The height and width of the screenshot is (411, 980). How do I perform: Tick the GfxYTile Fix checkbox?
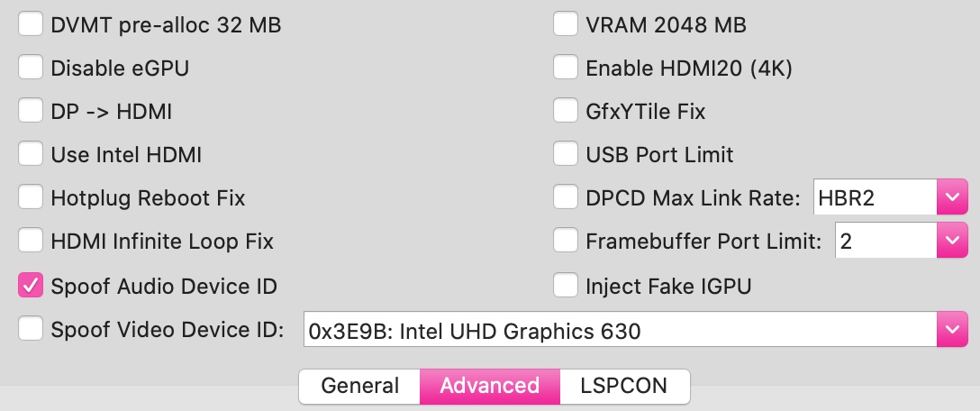(x=566, y=110)
